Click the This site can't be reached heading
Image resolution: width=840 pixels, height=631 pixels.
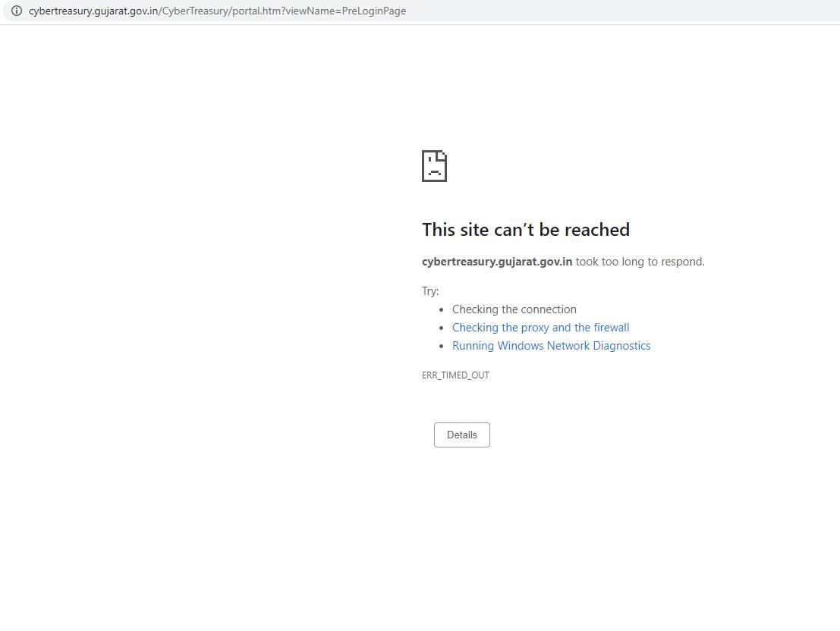525,230
